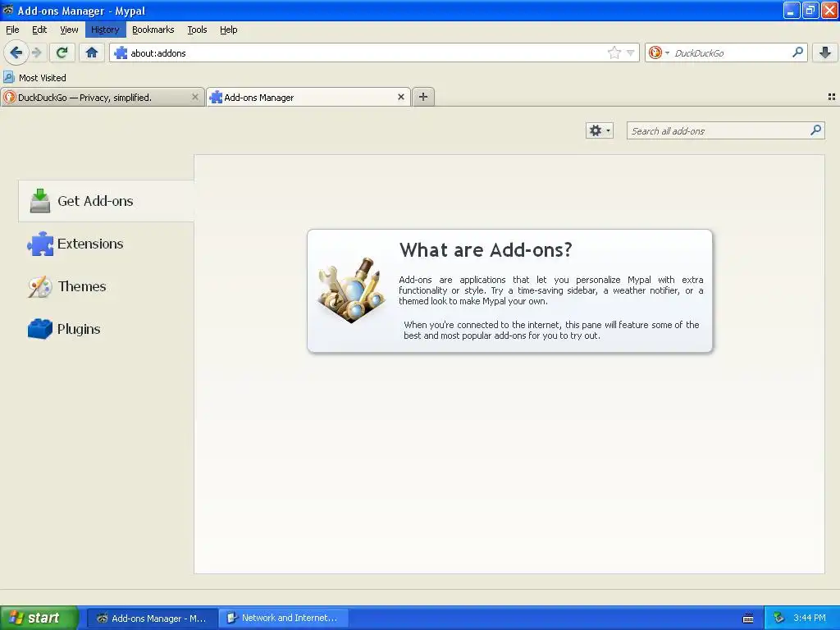
Task: Click the tools illustration in add-ons info box
Action: [351, 290]
